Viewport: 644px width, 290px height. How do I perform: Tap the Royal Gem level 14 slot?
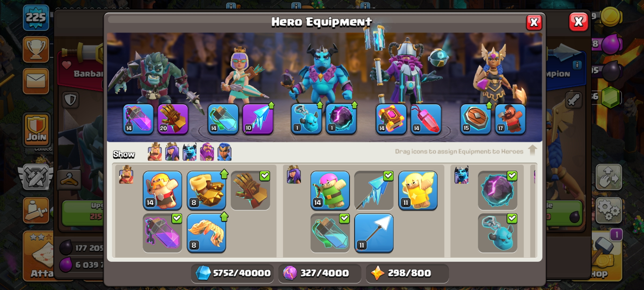pyautogui.click(x=426, y=119)
